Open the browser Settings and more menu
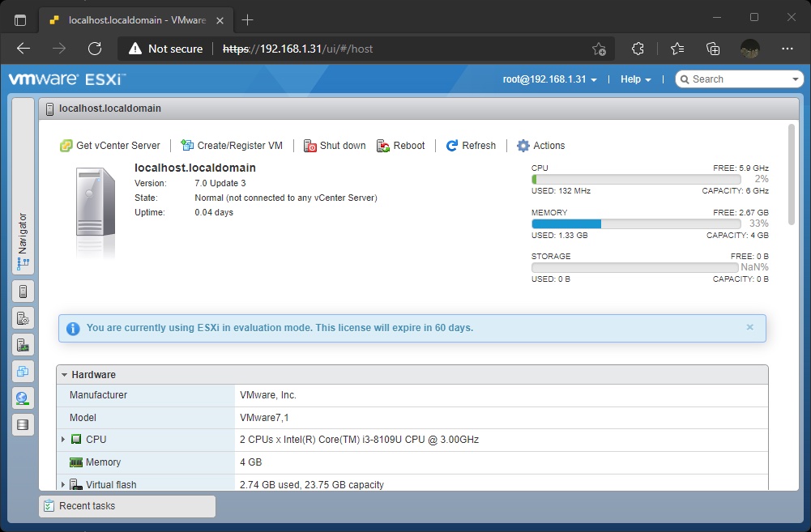The height and width of the screenshot is (532, 811). pos(788,49)
